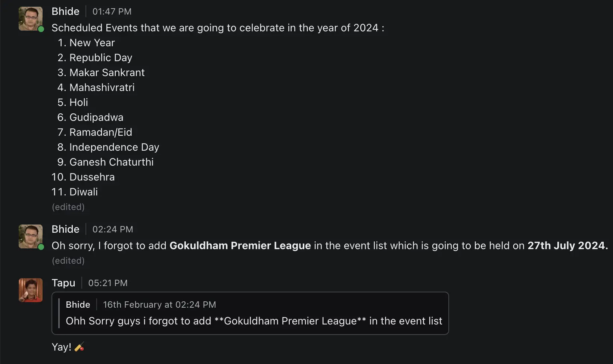Click the Tapu username

tap(63, 283)
